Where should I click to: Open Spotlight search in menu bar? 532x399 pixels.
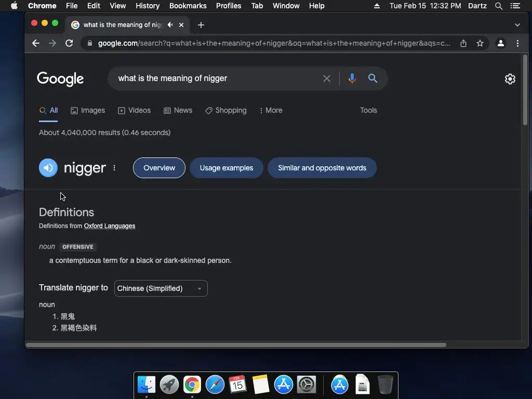[x=498, y=6]
